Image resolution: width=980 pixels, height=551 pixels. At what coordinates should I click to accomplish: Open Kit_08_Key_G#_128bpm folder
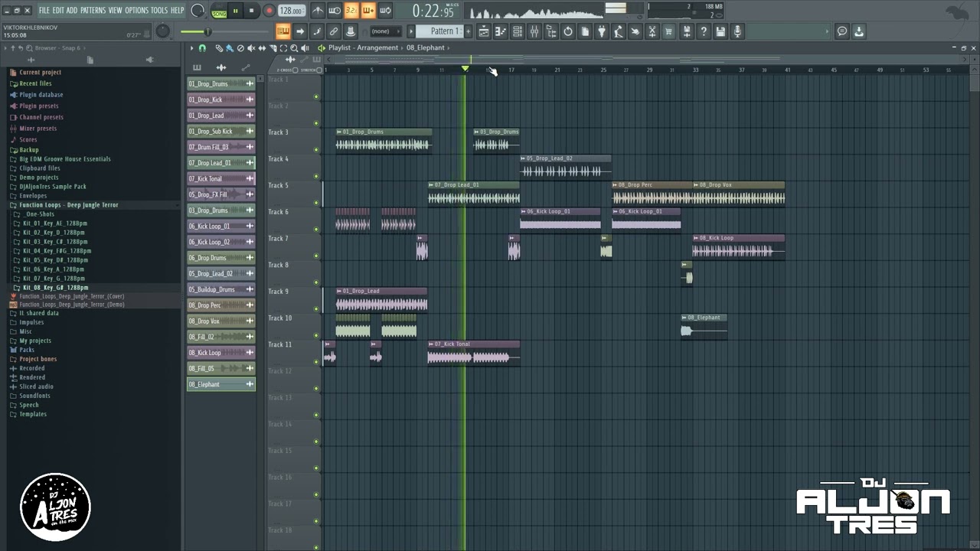click(55, 288)
